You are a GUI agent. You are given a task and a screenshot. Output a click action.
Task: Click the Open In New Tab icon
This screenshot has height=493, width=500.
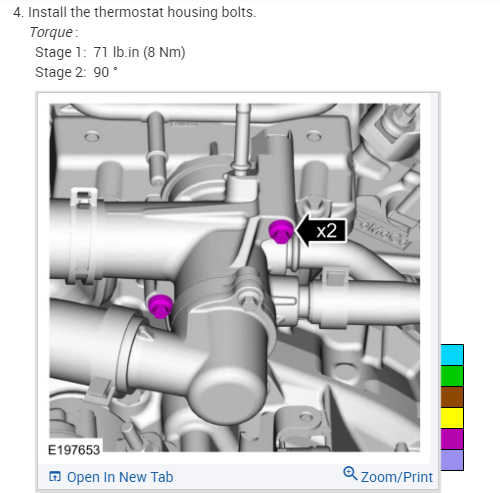tap(55, 476)
